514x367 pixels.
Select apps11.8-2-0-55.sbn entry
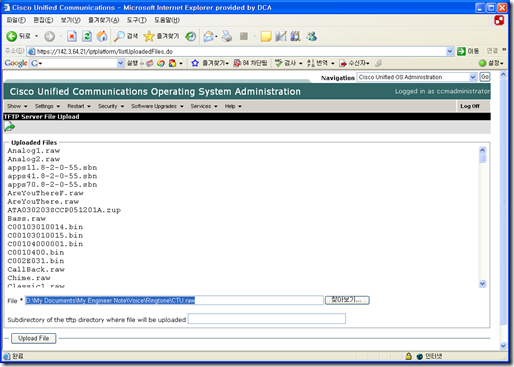52,168
